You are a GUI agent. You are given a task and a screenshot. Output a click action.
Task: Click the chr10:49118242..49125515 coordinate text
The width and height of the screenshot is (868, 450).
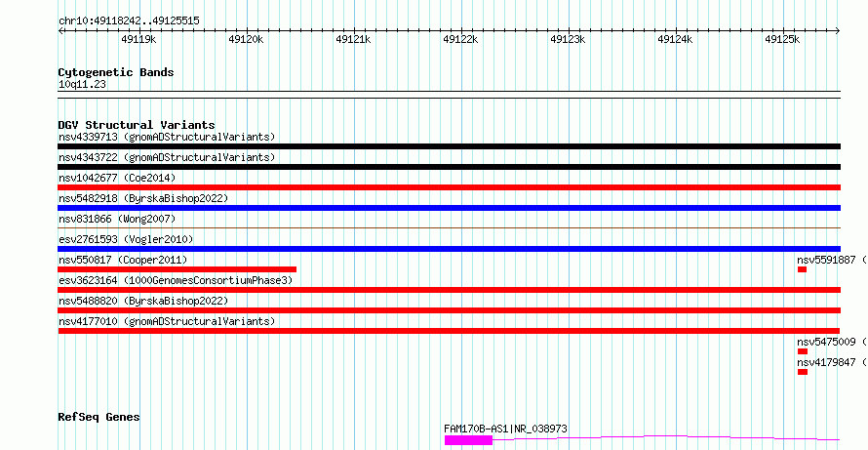tap(129, 21)
